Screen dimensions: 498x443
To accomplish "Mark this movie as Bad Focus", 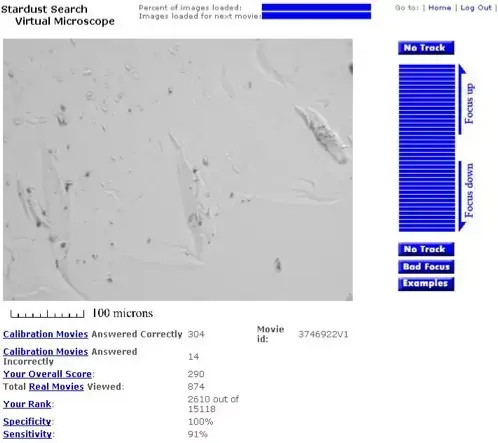I will (x=426, y=267).
